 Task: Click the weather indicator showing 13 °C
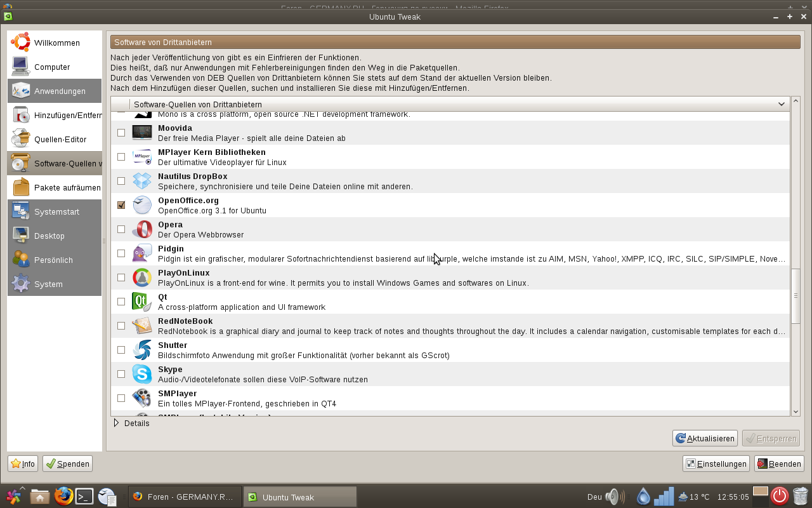(x=694, y=497)
